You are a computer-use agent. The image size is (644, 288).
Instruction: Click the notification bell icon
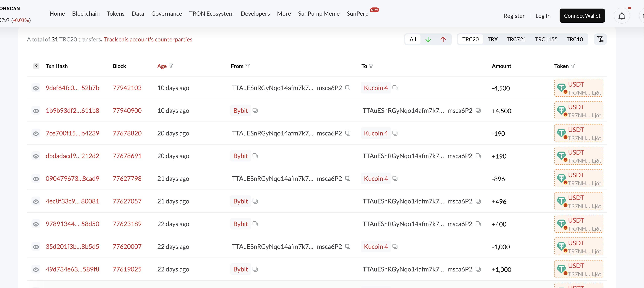pos(621,16)
